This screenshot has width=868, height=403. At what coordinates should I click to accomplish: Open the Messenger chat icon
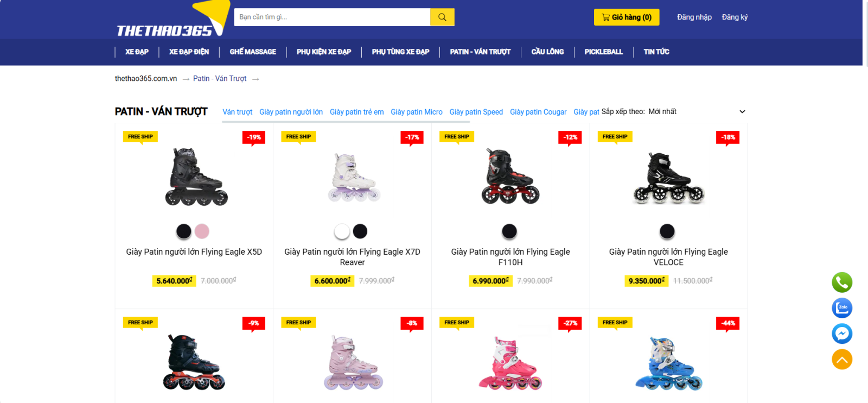842,333
